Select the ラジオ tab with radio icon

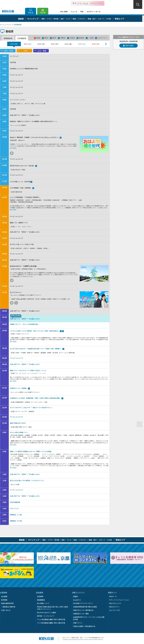tap(43, 11)
